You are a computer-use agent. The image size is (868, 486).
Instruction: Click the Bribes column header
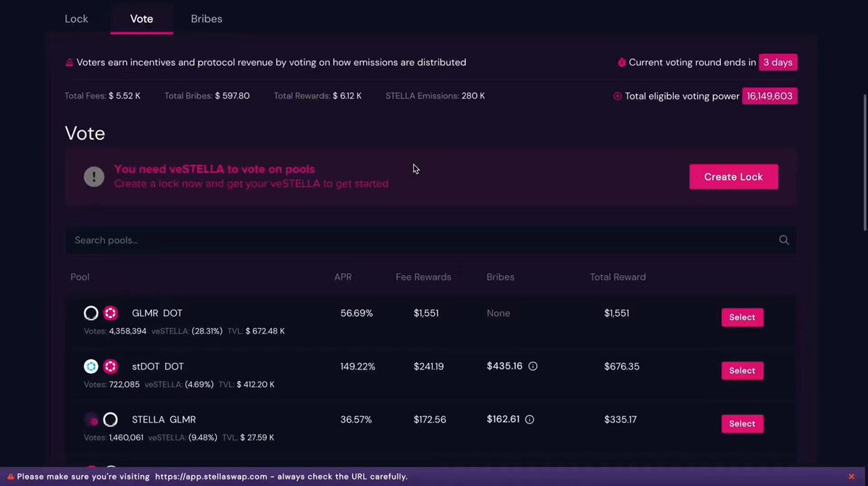coord(501,277)
